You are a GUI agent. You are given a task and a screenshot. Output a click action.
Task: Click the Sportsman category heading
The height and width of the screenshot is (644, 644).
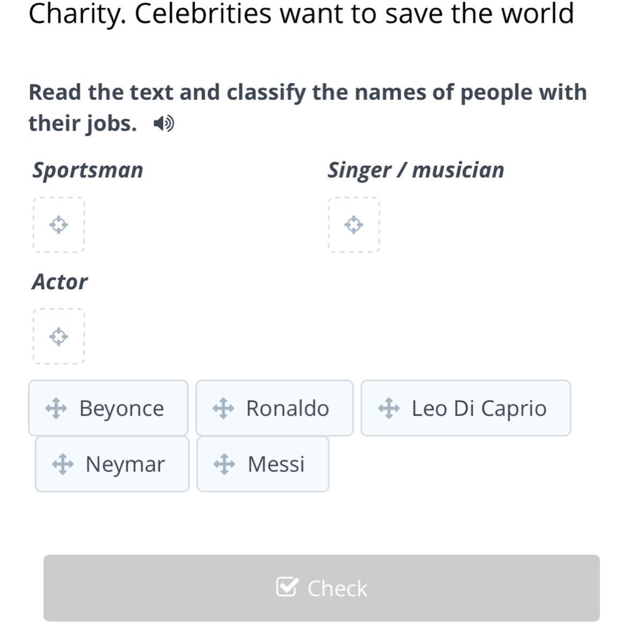pos(88,170)
